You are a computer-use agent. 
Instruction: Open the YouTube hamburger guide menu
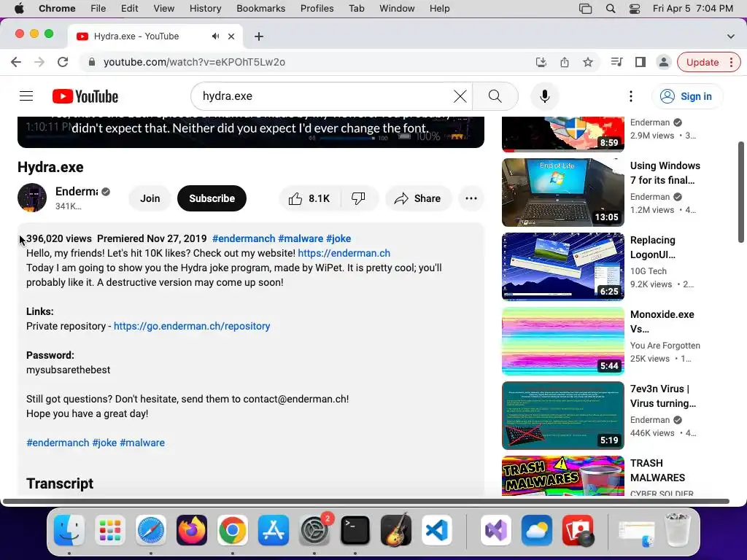pos(26,96)
